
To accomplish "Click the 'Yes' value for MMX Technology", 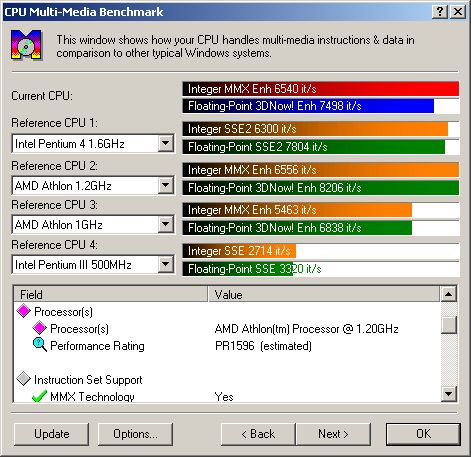I will coord(224,396).
